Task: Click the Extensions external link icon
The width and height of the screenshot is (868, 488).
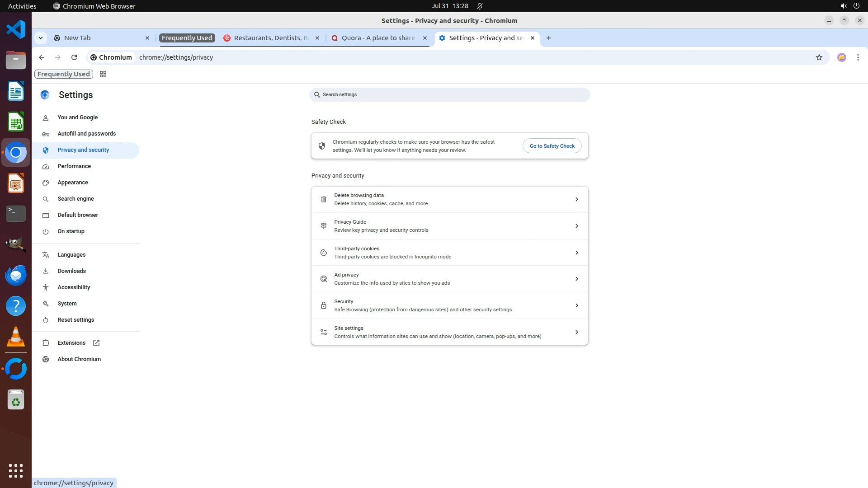Action: (96, 343)
